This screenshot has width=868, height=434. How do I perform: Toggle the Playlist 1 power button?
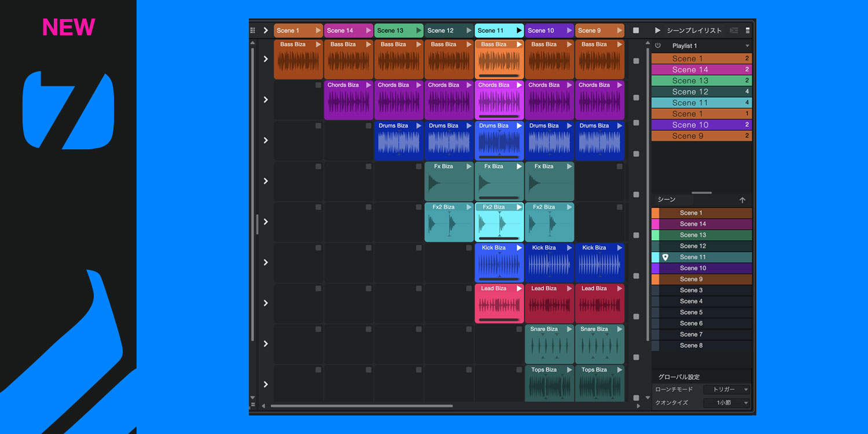[x=657, y=46]
